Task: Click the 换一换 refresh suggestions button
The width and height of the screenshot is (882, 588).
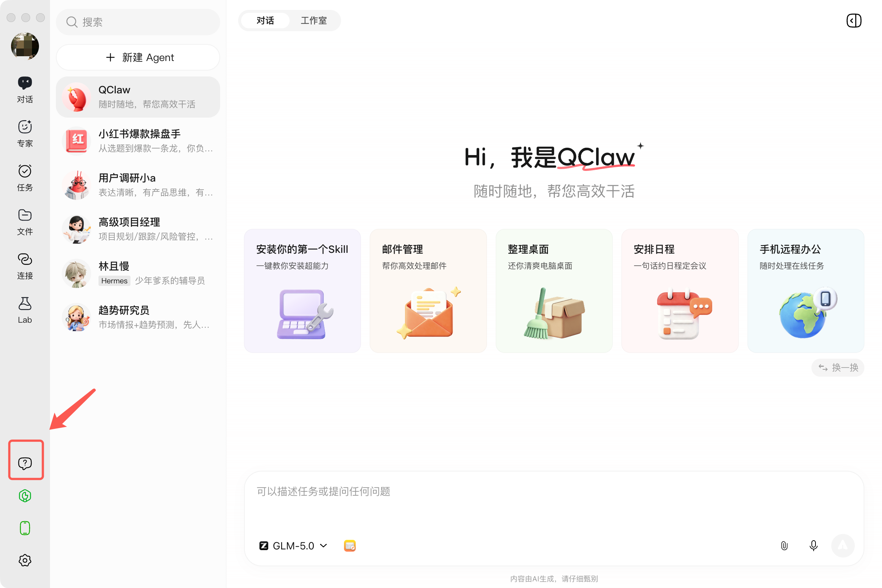Action: click(838, 367)
